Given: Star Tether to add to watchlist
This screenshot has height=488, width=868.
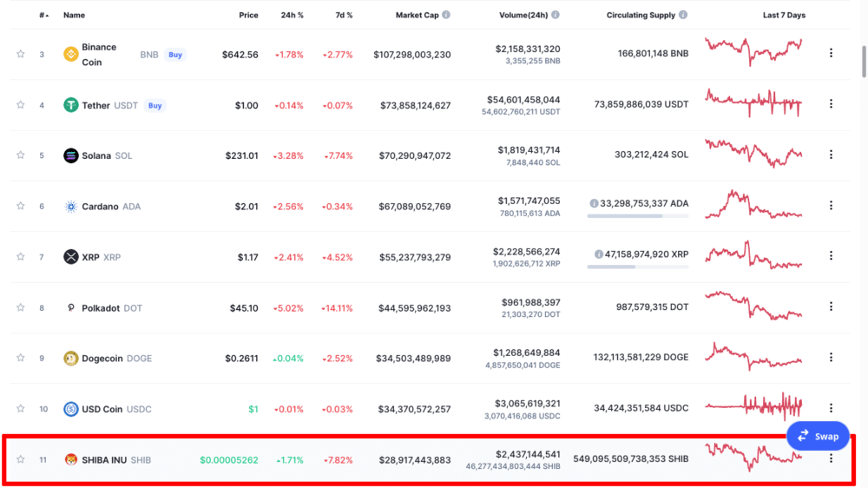Looking at the screenshot, I should click(x=21, y=105).
